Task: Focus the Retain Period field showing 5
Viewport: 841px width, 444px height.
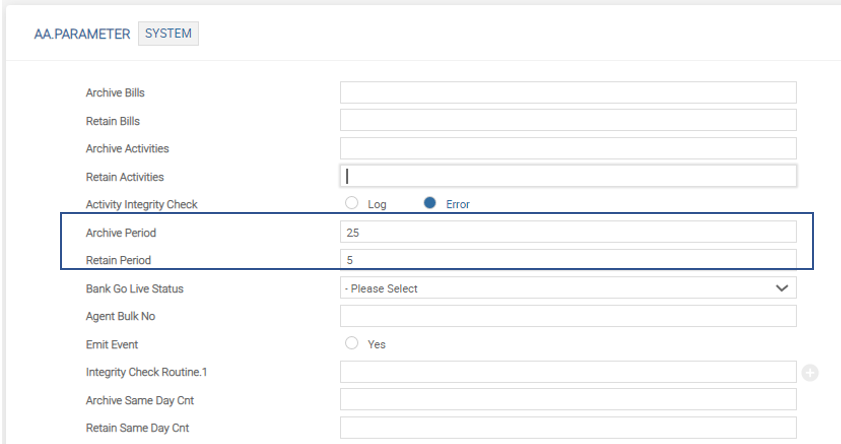Action: tap(567, 260)
